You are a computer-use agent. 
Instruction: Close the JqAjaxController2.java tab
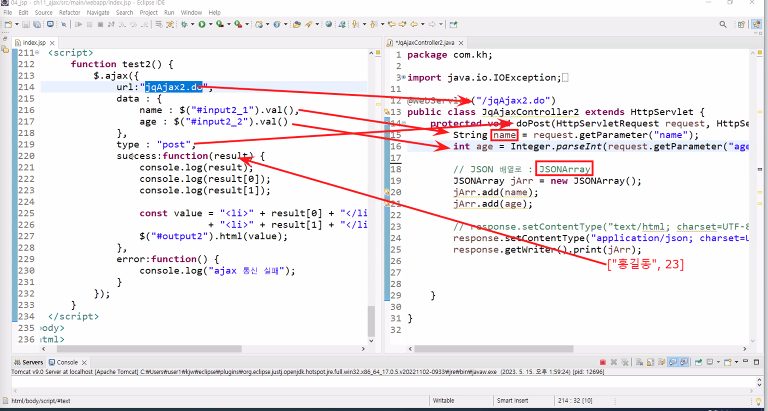pyautogui.click(x=461, y=43)
